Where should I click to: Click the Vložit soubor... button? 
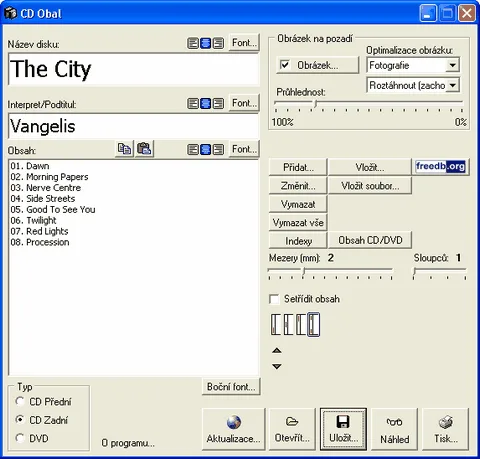pyautogui.click(x=370, y=185)
